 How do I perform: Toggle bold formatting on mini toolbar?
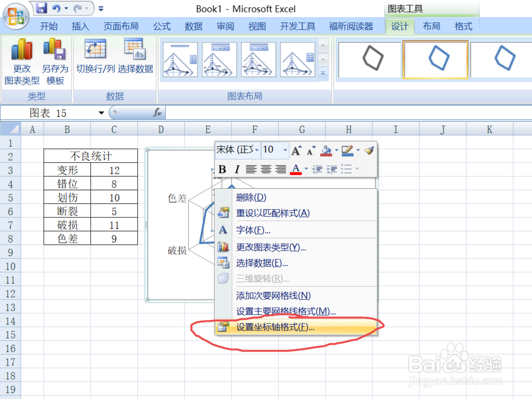[x=223, y=169]
